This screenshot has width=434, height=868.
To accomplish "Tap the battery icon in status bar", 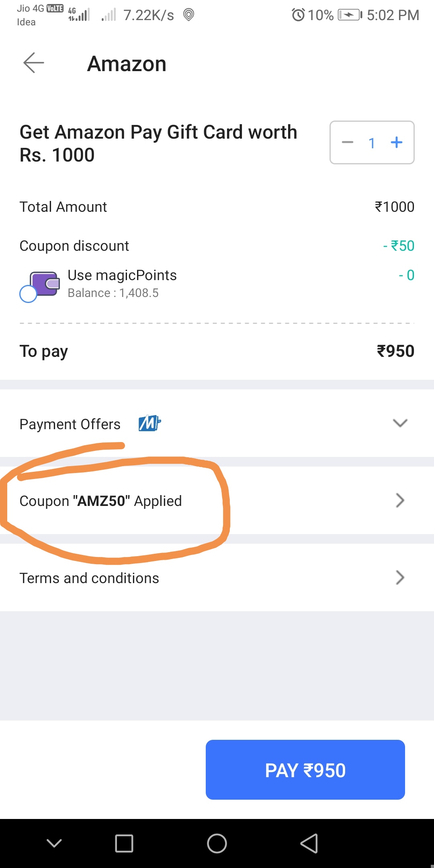I will click(350, 15).
